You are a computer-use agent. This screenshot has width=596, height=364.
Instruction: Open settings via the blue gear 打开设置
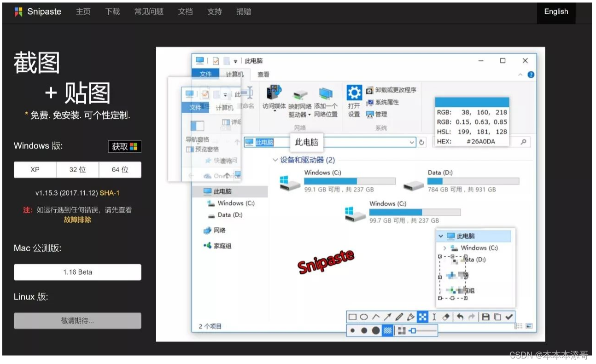(354, 93)
